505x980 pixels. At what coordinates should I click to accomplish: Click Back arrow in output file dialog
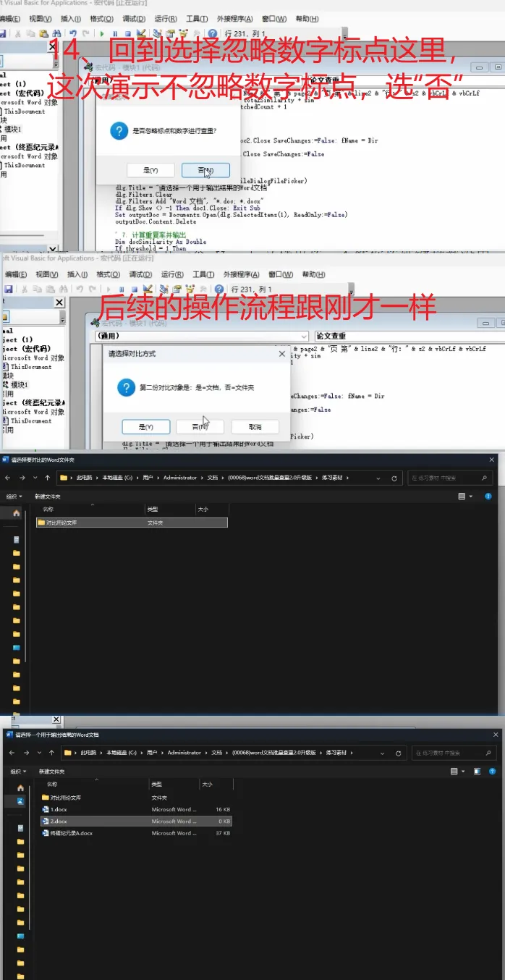[12, 753]
